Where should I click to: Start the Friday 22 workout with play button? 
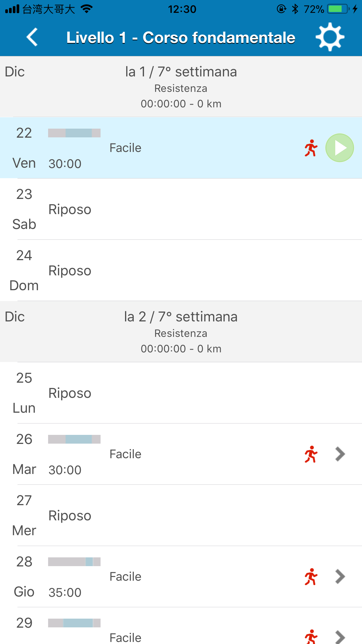coord(340,148)
